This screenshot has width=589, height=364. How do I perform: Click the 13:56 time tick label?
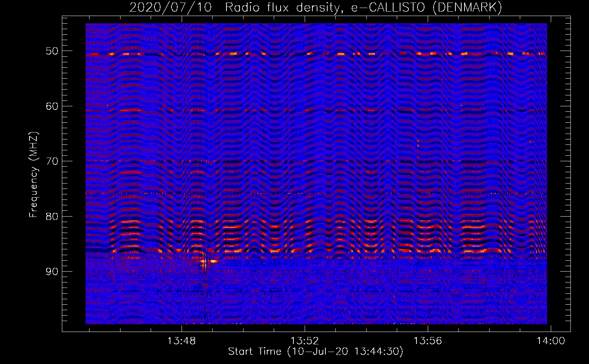pyautogui.click(x=427, y=341)
